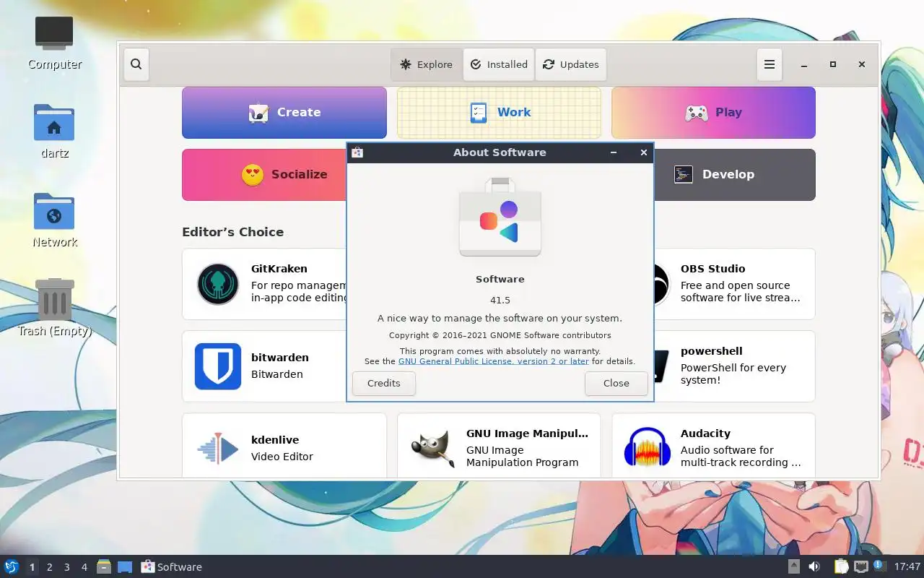The height and width of the screenshot is (578, 924).
Task: Click the 'Editor's Choice' heading
Action: click(x=232, y=232)
